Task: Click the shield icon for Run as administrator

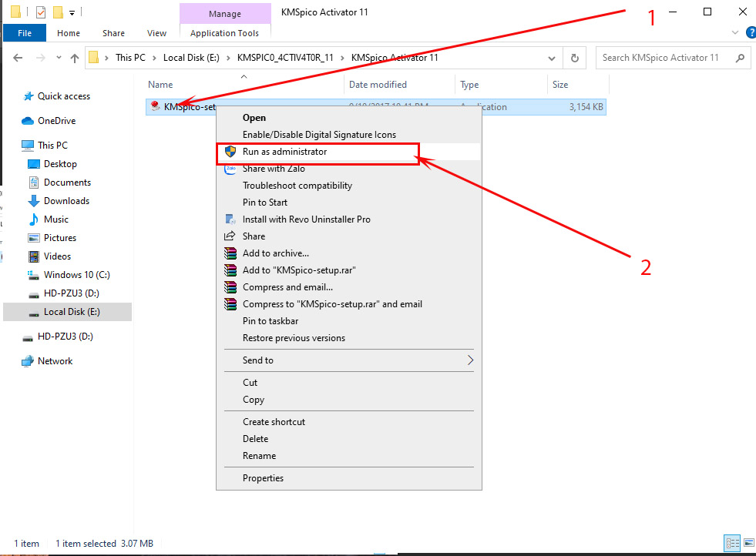Action: click(x=230, y=152)
